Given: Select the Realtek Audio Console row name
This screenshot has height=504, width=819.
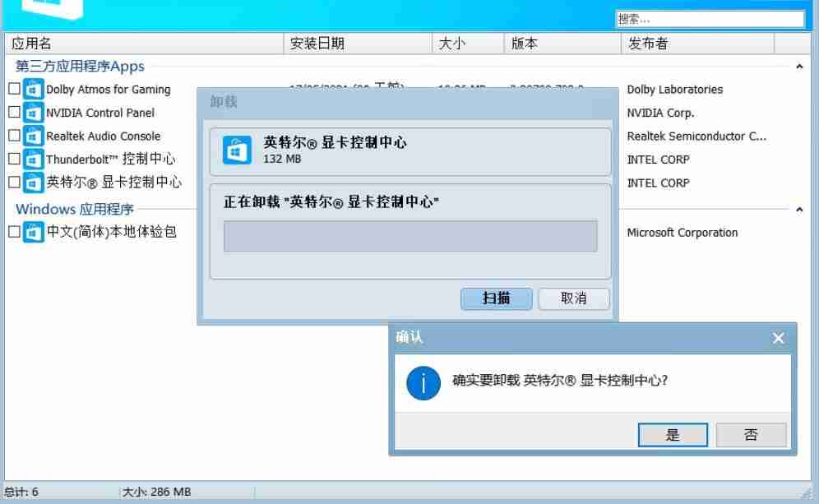Looking at the screenshot, I should pos(104,136).
